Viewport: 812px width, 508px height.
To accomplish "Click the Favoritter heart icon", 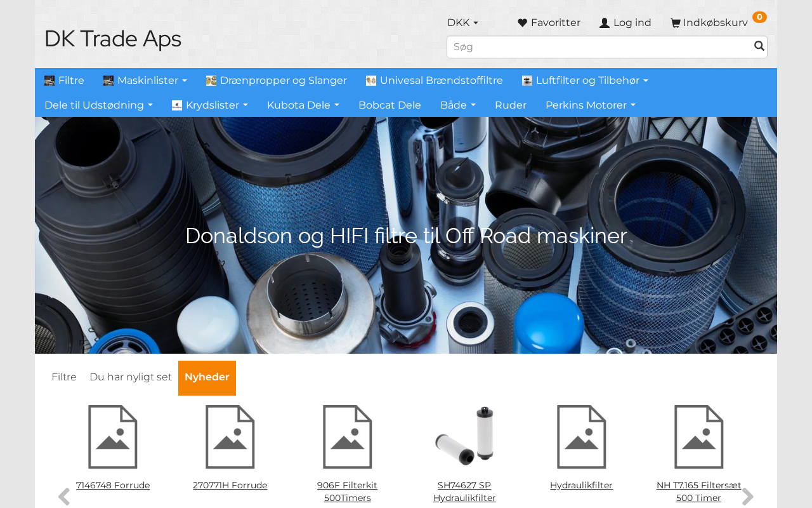I will [x=523, y=23].
